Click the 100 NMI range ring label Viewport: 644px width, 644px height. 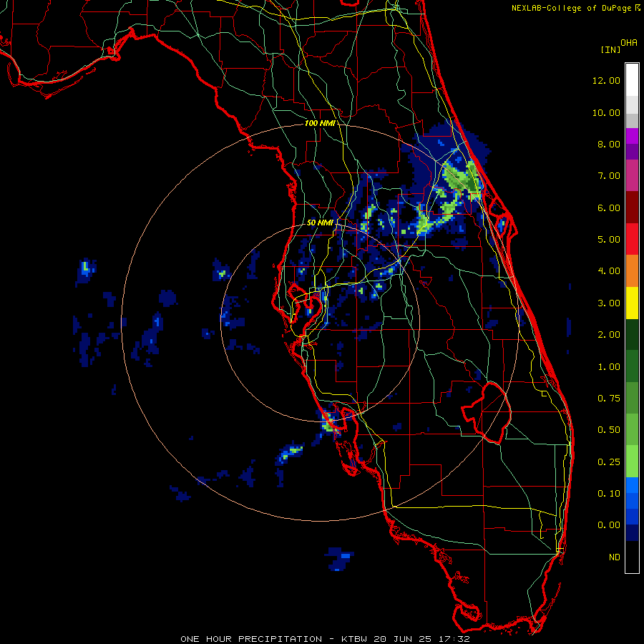[320, 123]
